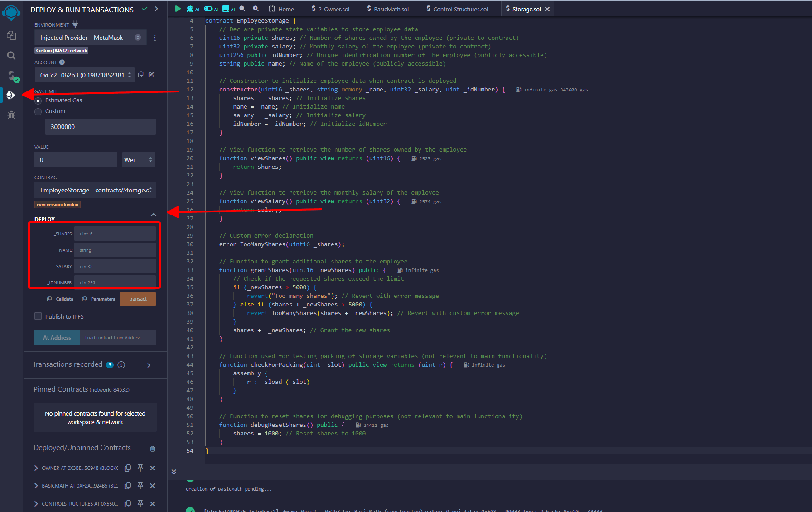Switch to the Control Structures.sol tab
The height and width of the screenshot is (512, 812).
point(457,9)
